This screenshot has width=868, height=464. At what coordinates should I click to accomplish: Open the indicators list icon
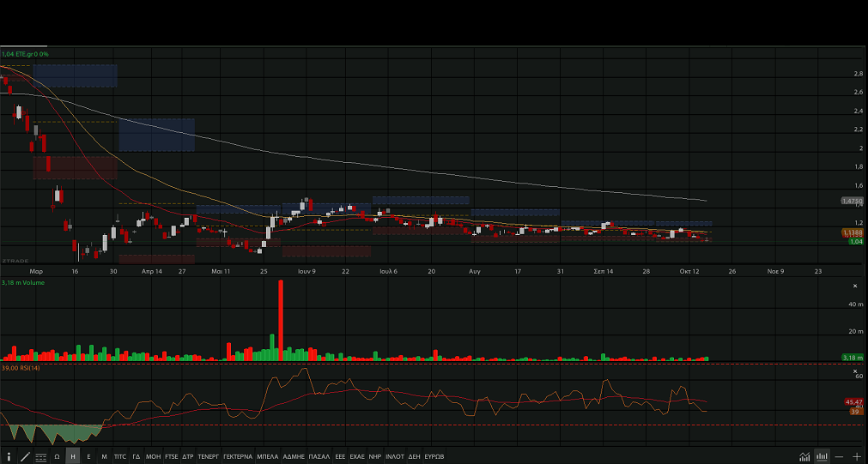(40, 456)
